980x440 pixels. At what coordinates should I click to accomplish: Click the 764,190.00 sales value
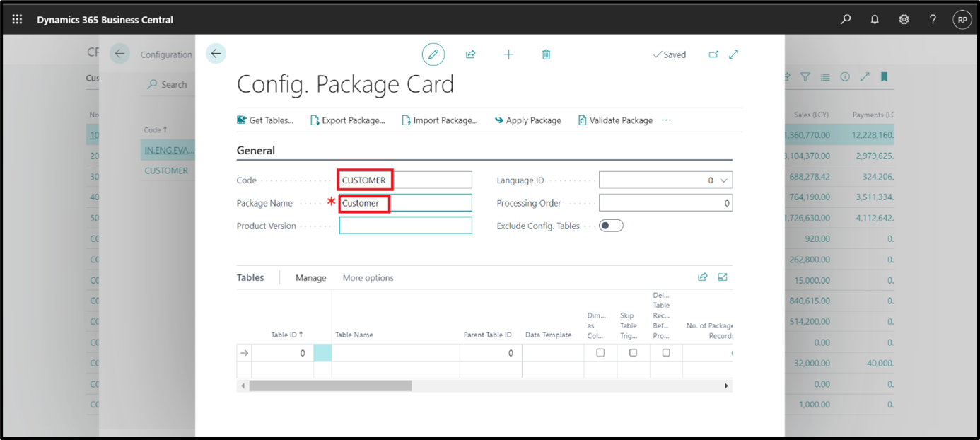click(810, 197)
